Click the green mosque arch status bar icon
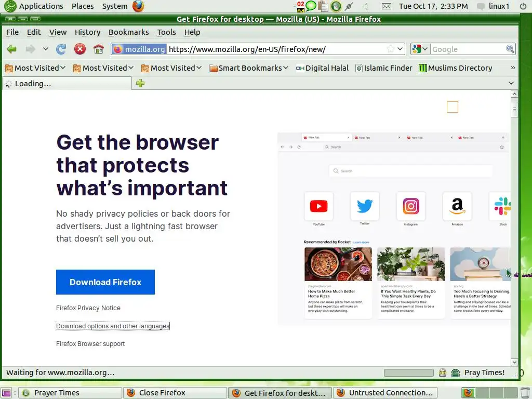Viewport: 532px width, 399px height. pyautogui.click(x=455, y=373)
